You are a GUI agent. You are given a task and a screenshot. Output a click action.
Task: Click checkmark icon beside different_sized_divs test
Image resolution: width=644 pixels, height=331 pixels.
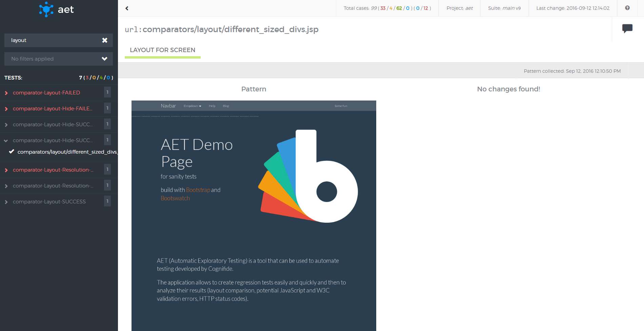[x=12, y=152]
